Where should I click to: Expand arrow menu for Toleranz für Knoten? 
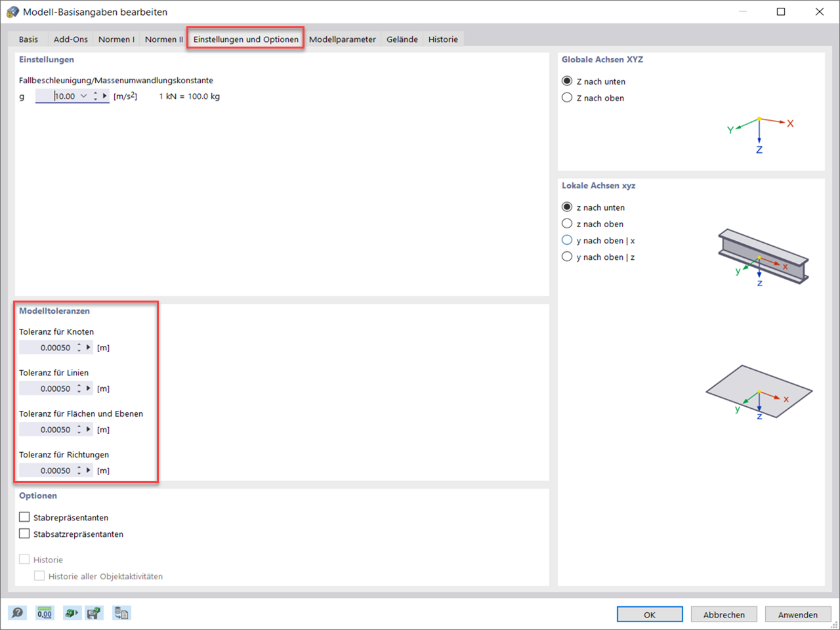[x=89, y=347]
